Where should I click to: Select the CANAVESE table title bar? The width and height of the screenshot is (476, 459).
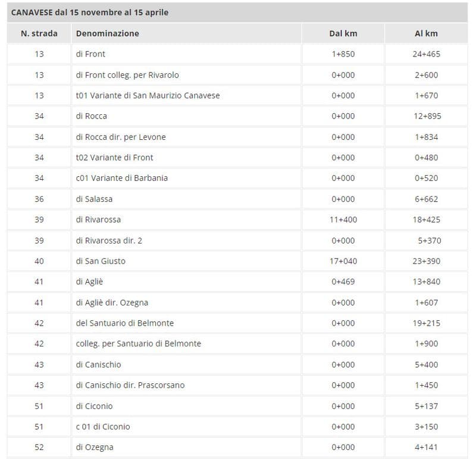click(237, 12)
